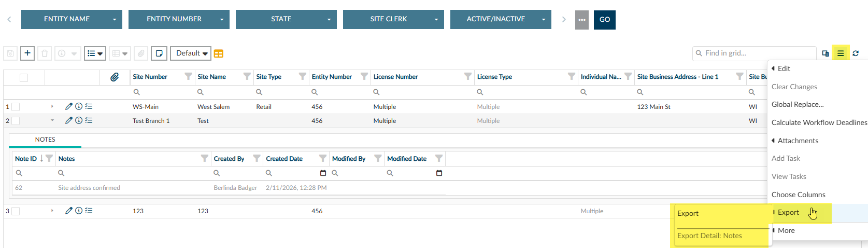868x248 pixels.
Task: Click the pencil edit icon for WS-Main row
Action: coord(69,106)
